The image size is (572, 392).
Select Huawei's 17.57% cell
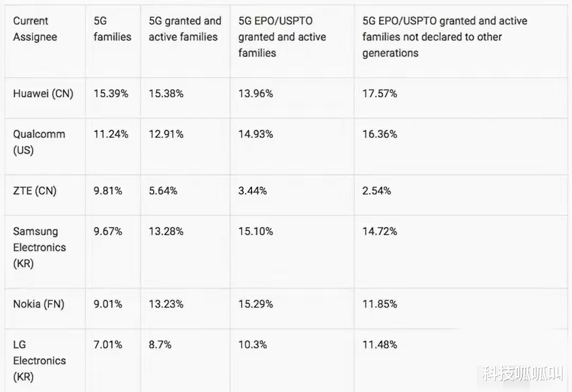pyautogui.click(x=379, y=94)
